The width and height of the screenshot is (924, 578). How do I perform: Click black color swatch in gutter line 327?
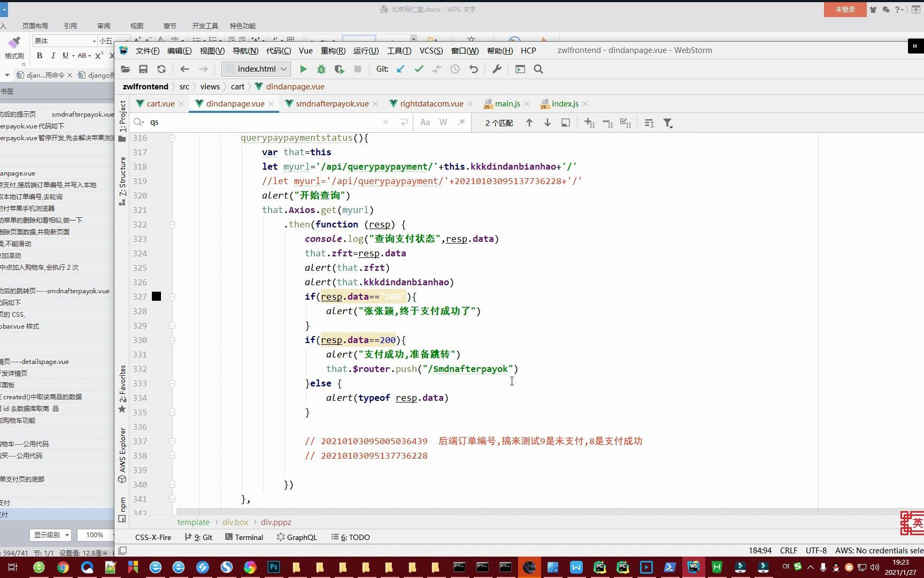point(156,296)
